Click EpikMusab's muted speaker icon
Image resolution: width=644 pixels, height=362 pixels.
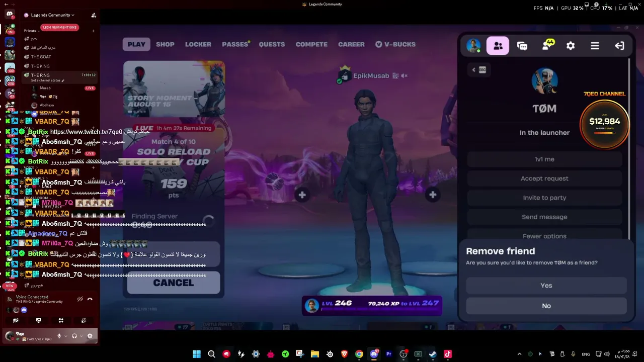404,76
